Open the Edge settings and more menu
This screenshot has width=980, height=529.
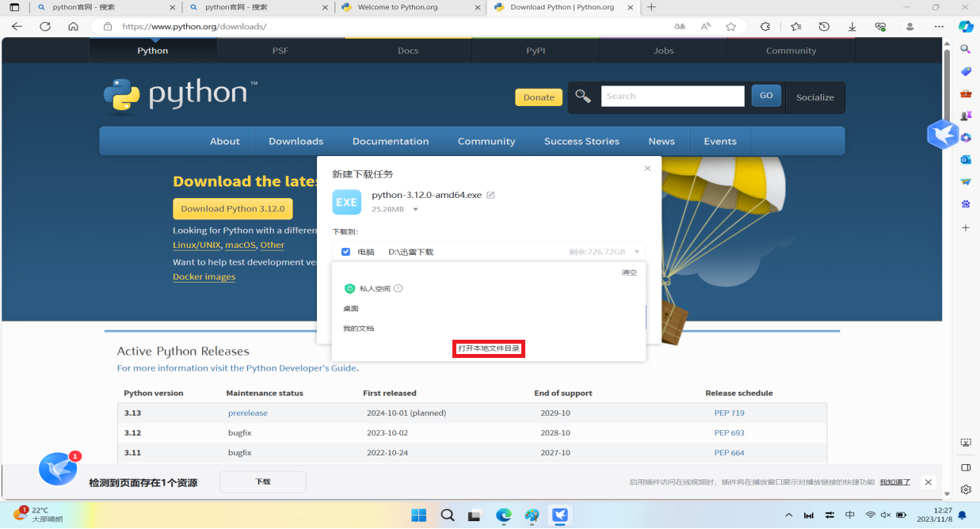point(939,26)
